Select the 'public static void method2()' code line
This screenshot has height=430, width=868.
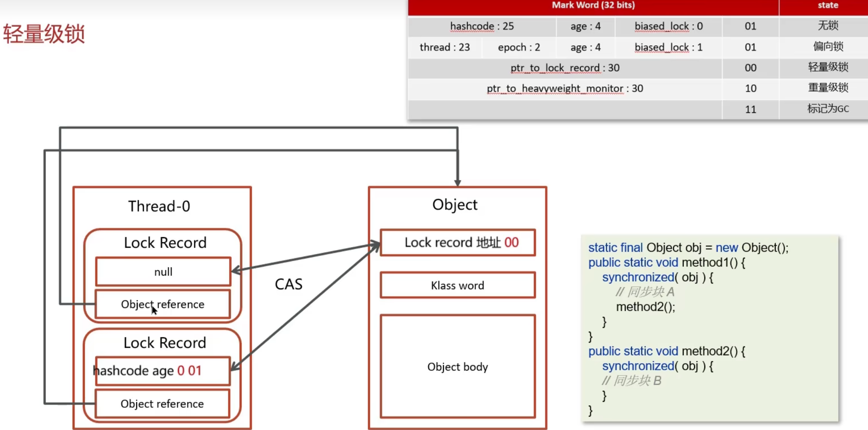tap(667, 351)
